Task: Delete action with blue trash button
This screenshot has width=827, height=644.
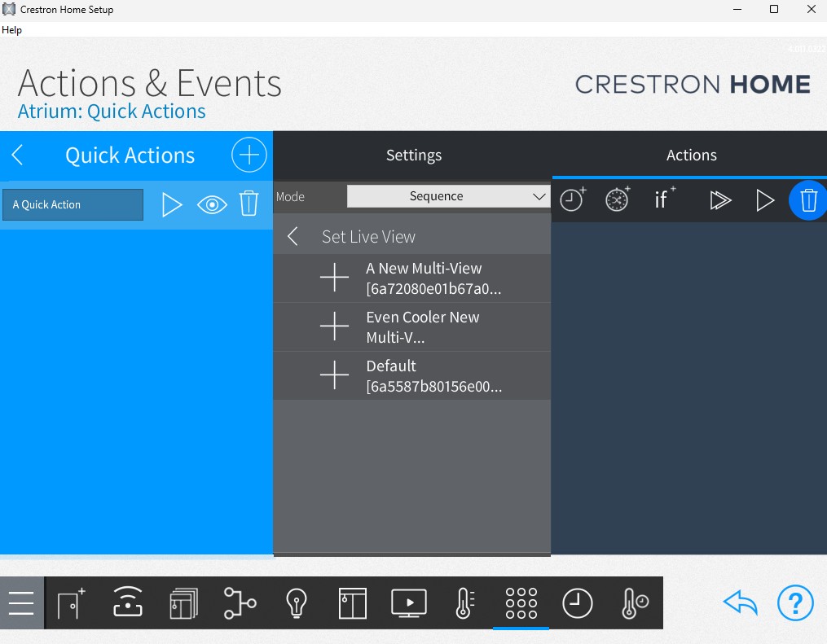Action: coord(808,200)
